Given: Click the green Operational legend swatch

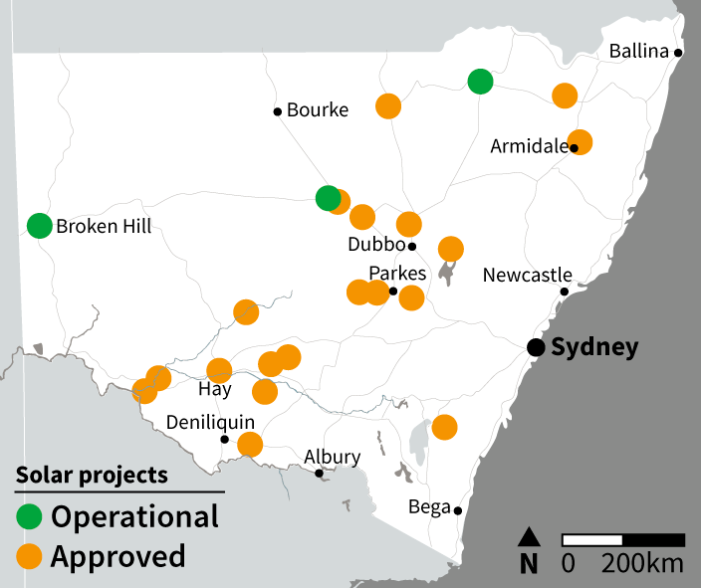Looking at the screenshot, I should (x=29, y=516).
